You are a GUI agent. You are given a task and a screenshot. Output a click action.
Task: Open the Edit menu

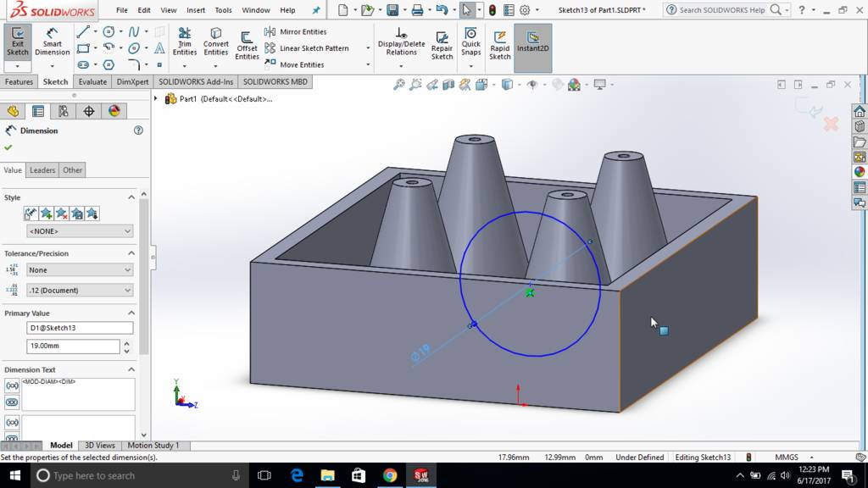pos(144,10)
